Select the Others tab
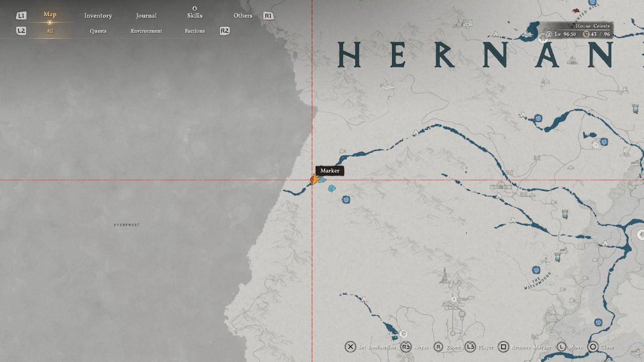This screenshot has width=644, height=362. [243, 16]
